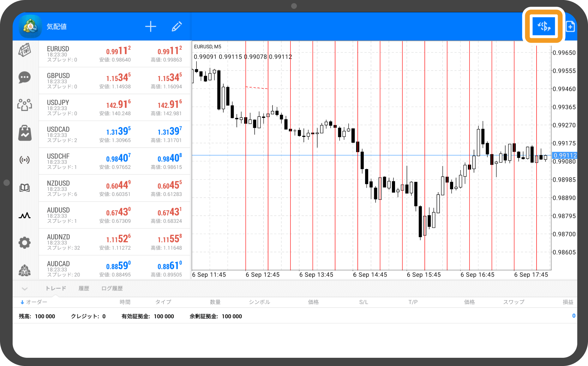The height and width of the screenshot is (366, 588).
Task: Tap the クレジット: 0 credit text
Action: (x=88, y=316)
